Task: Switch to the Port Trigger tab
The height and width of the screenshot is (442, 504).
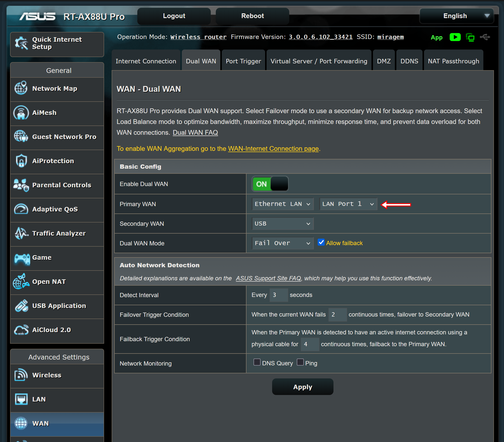Action: click(243, 61)
